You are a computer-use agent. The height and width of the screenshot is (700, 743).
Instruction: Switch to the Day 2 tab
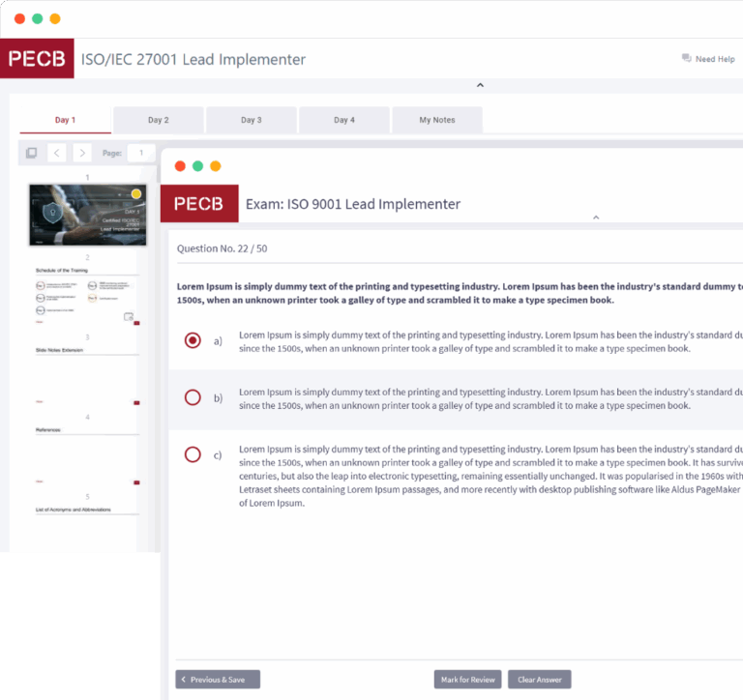[158, 120]
